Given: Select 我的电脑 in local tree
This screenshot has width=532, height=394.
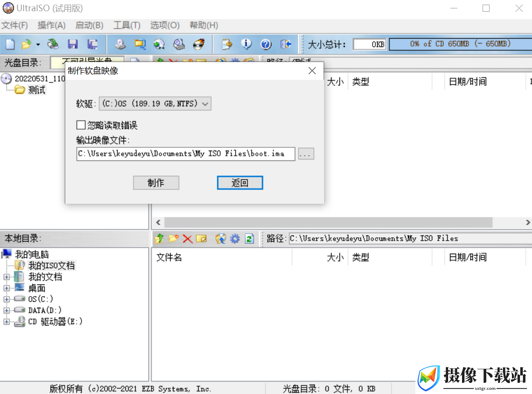Looking at the screenshot, I should point(32,254).
